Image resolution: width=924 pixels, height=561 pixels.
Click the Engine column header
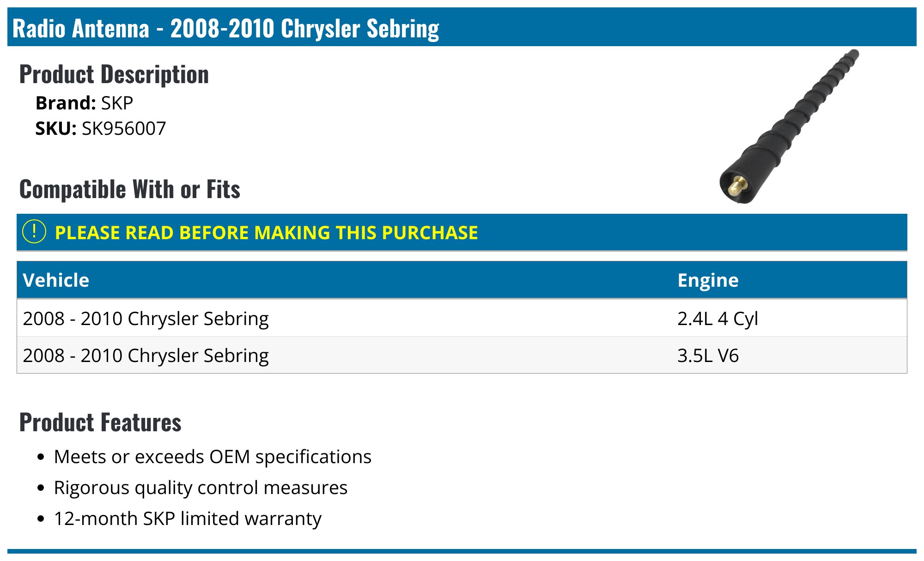708,280
